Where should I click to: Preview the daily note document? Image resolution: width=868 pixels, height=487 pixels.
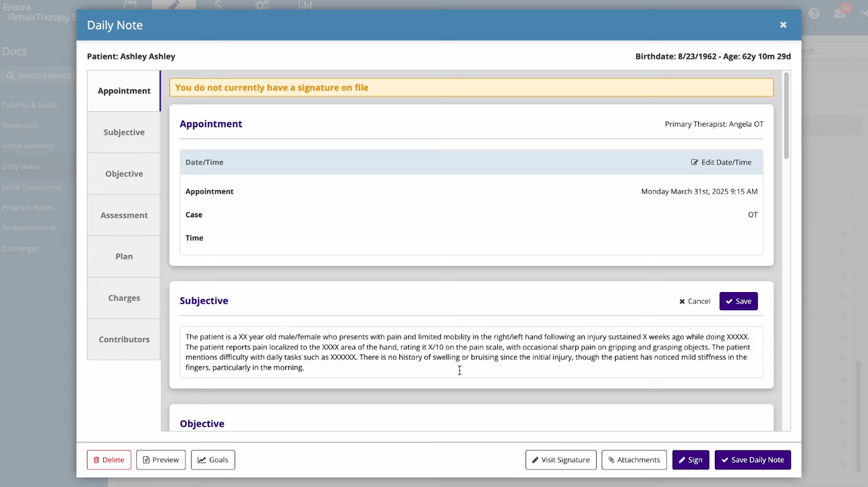click(x=161, y=460)
